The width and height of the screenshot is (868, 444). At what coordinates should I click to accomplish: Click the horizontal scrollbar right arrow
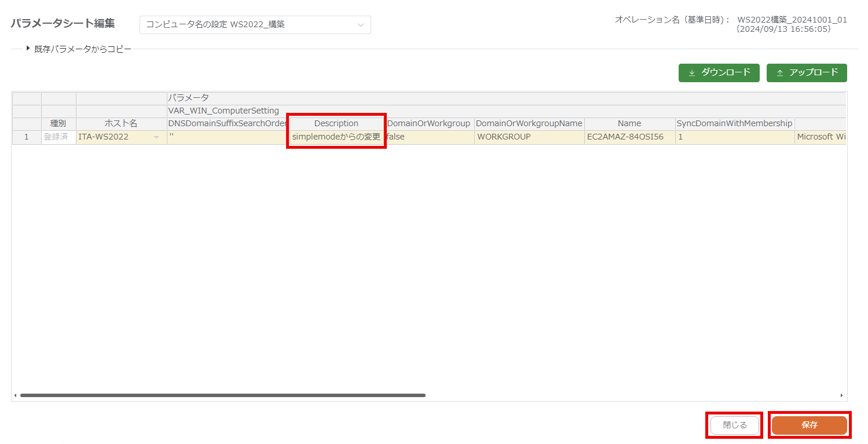click(x=841, y=395)
